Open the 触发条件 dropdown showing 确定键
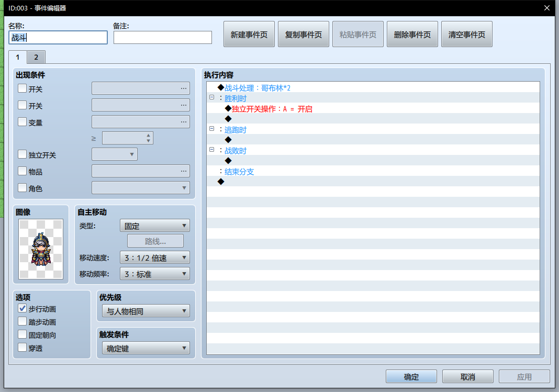 coord(146,348)
